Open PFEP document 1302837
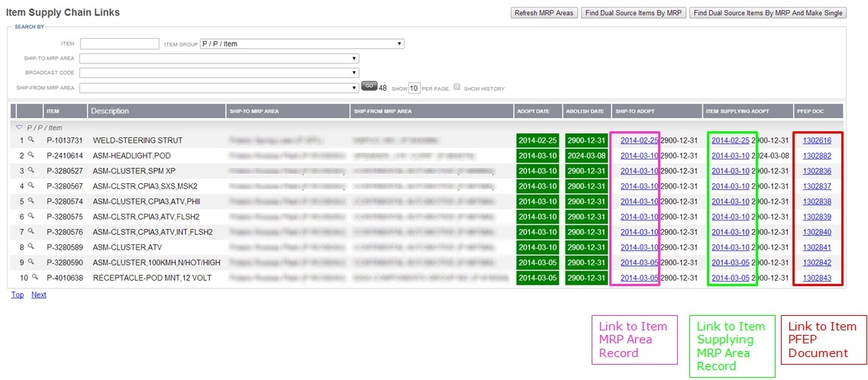 [x=817, y=186]
